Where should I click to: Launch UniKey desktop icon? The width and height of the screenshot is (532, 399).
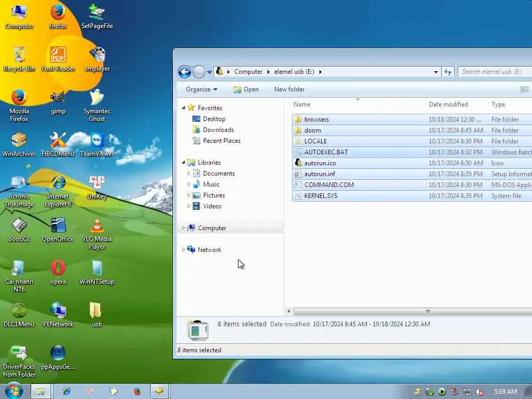97,187
